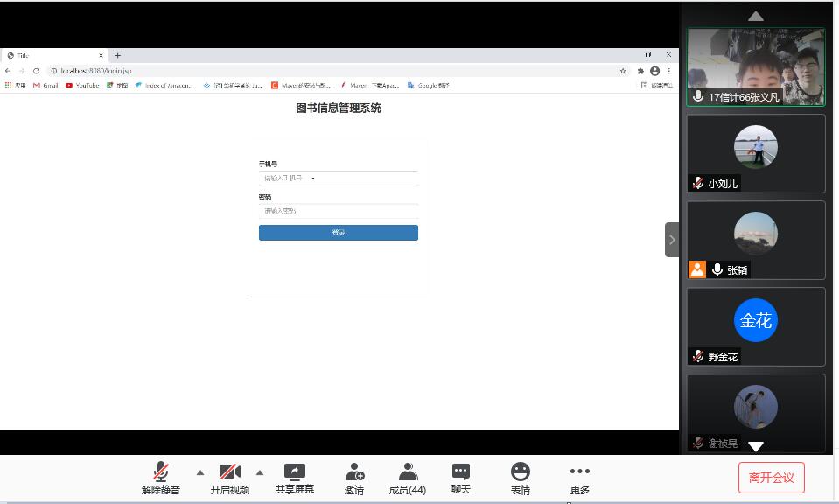
Task: Click the password (密码) input field
Action: click(338, 211)
